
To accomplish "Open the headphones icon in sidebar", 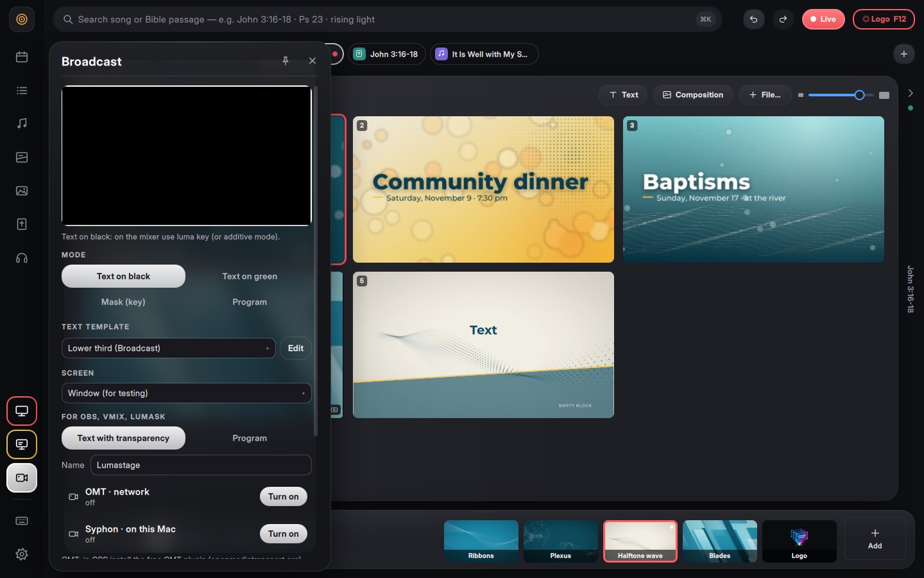I will pyautogui.click(x=22, y=258).
